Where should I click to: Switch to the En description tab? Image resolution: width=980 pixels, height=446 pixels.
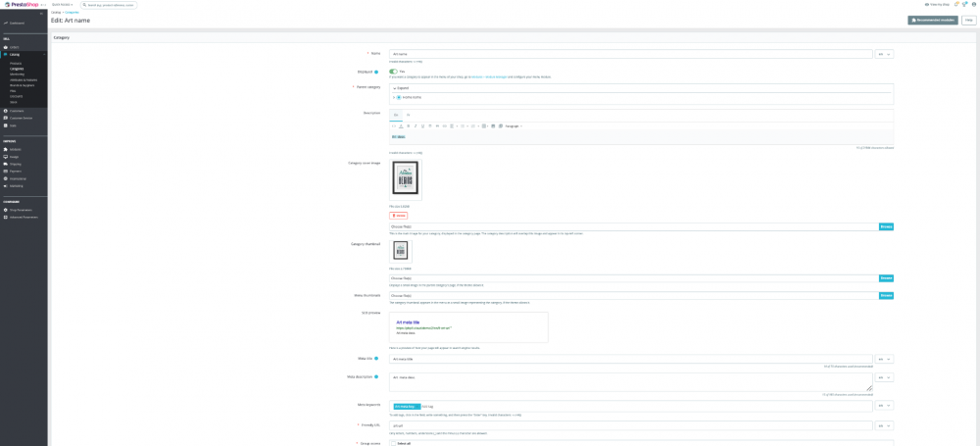coord(395,115)
